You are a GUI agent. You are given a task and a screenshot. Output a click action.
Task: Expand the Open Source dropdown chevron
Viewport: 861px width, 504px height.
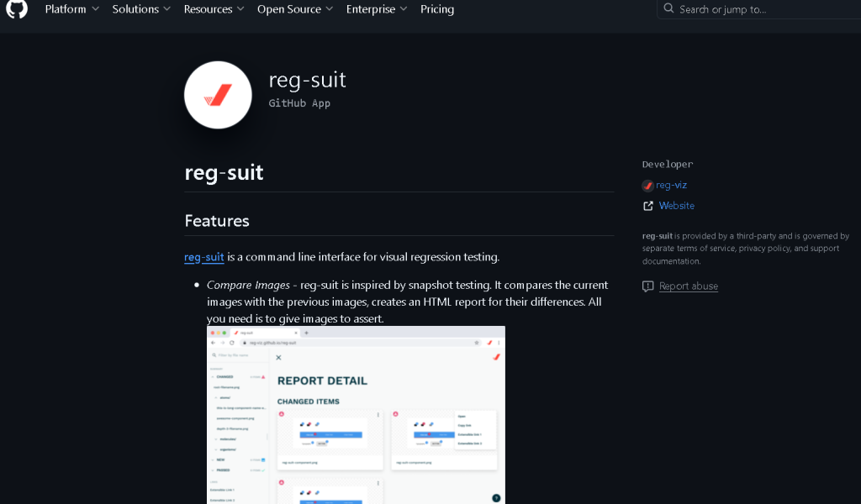coord(330,9)
